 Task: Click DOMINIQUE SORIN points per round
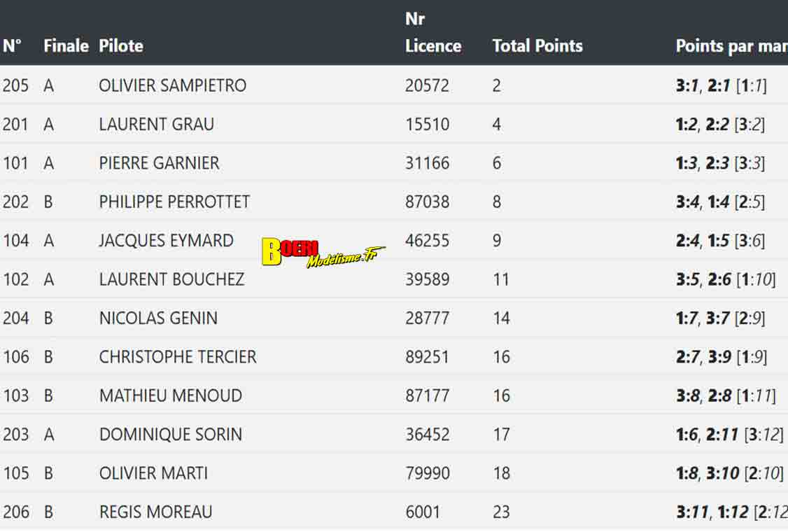pyautogui.click(x=729, y=434)
